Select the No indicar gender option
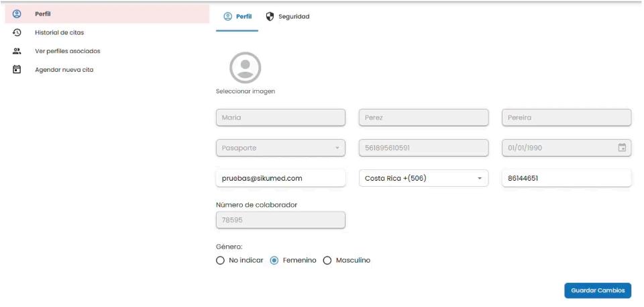Viewport: 644px width, 307px height. pyautogui.click(x=220, y=260)
